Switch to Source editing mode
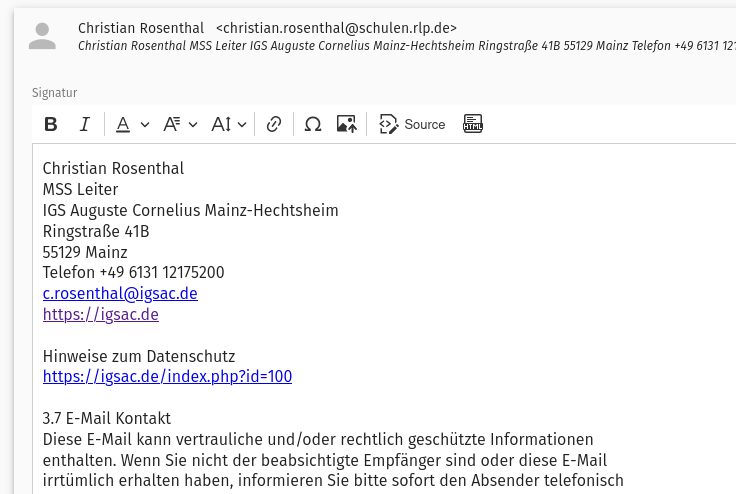The width and height of the screenshot is (736, 494). [412, 124]
